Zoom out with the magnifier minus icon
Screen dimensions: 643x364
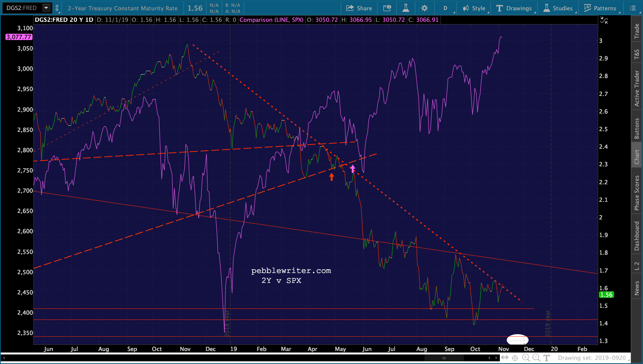[x=536, y=358]
